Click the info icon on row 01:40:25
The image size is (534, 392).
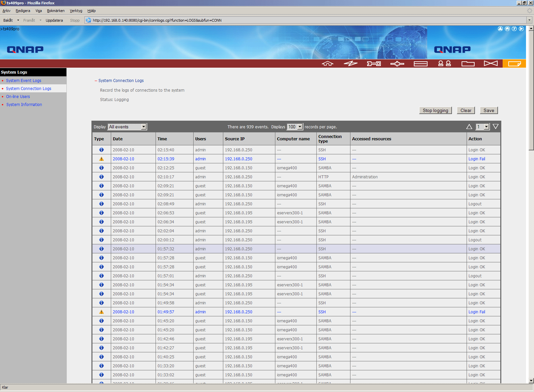[x=101, y=357]
